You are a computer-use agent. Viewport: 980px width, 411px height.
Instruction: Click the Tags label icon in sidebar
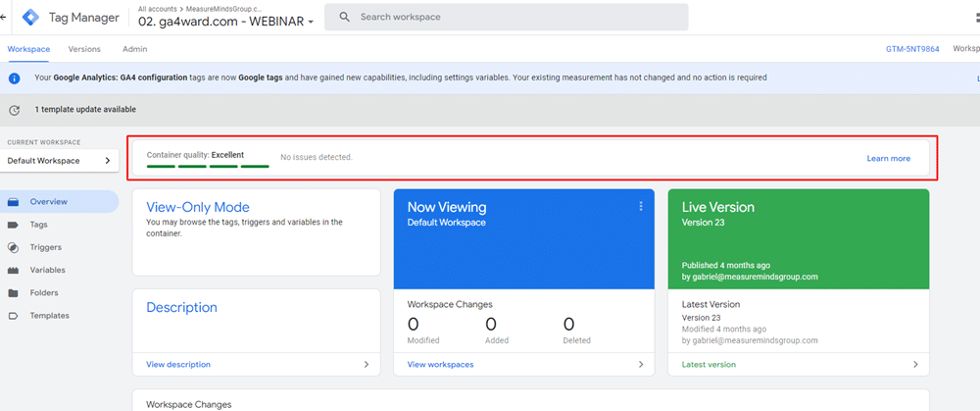[13, 225]
